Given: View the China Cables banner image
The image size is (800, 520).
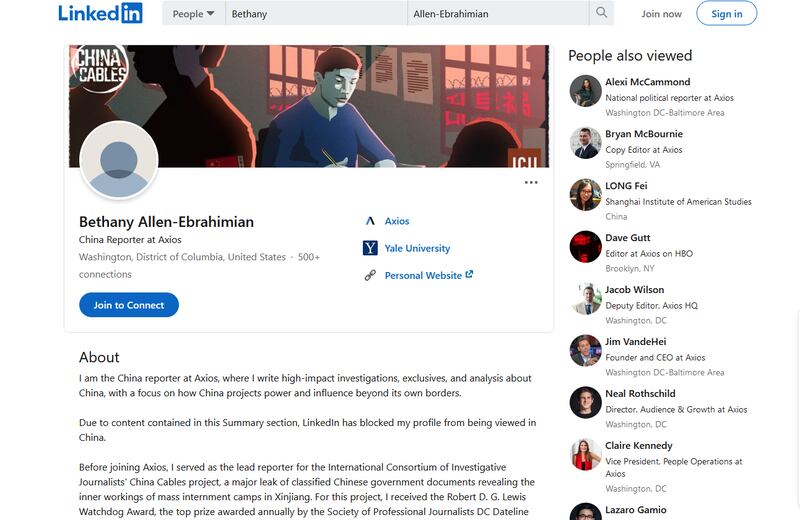Looking at the screenshot, I should [309, 106].
